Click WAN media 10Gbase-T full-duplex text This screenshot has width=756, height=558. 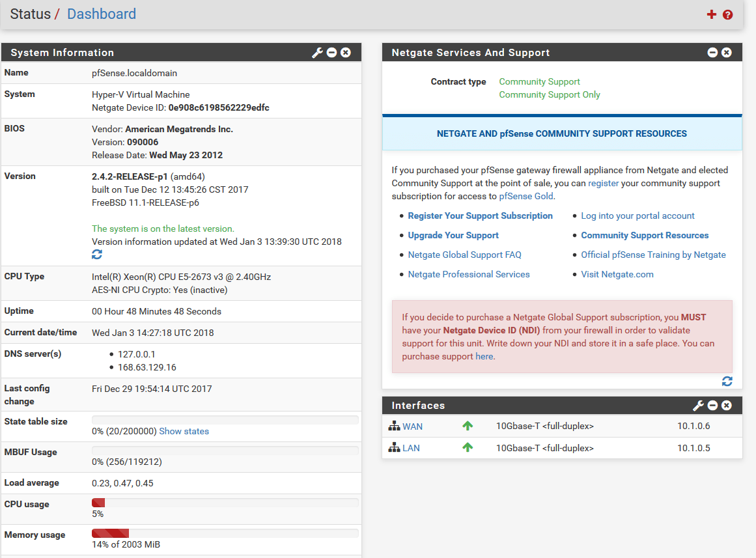(545, 426)
